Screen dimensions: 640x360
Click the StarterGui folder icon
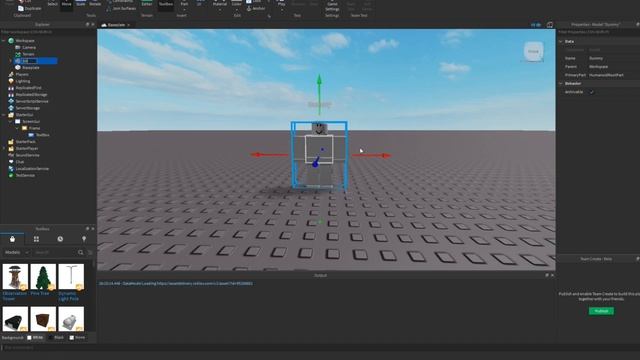point(11,115)
